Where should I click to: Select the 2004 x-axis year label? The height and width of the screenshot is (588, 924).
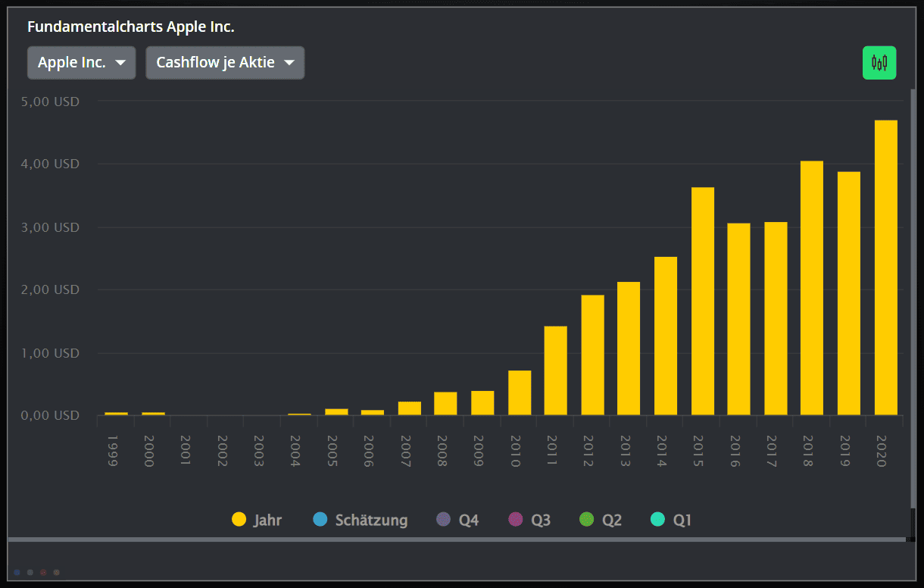[x=296, y=450]
